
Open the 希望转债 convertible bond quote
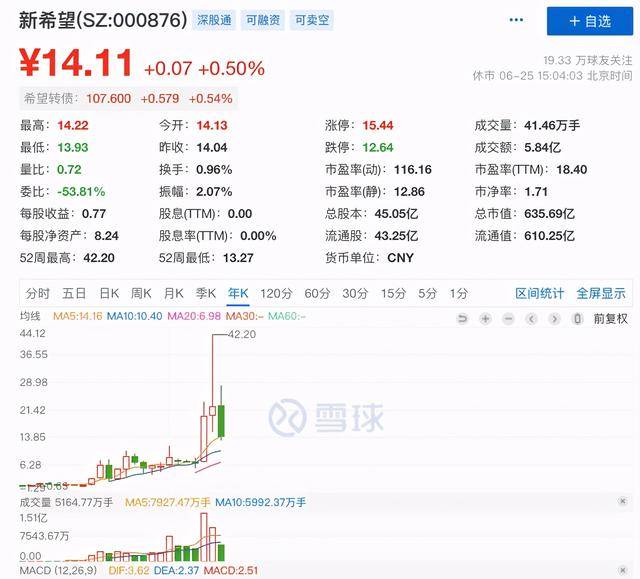[128, 98]
